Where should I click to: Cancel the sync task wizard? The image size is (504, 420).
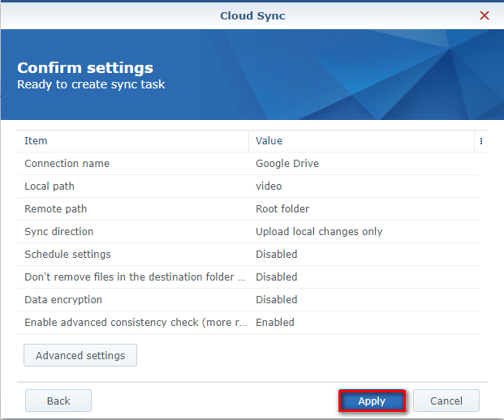[446, 401]
